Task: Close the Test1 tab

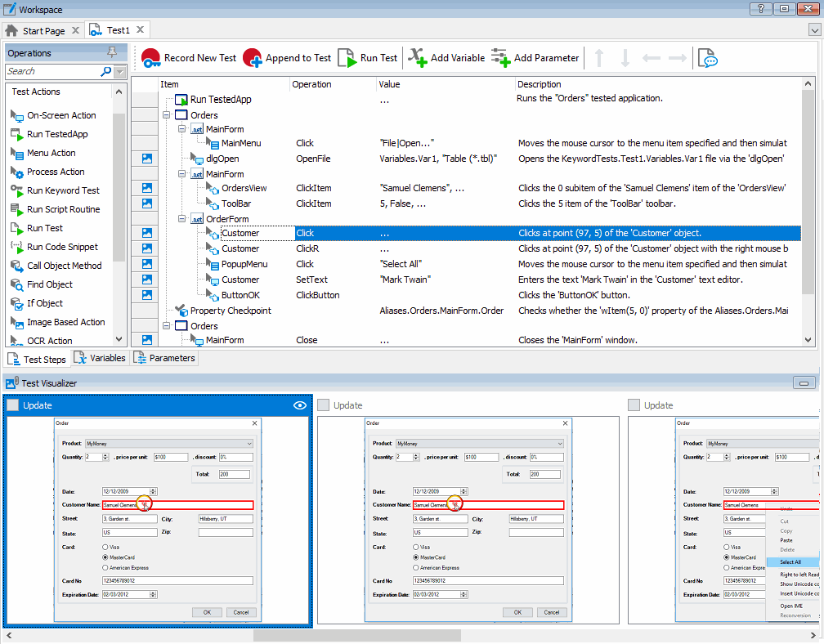Action: (x=140, y=30)
